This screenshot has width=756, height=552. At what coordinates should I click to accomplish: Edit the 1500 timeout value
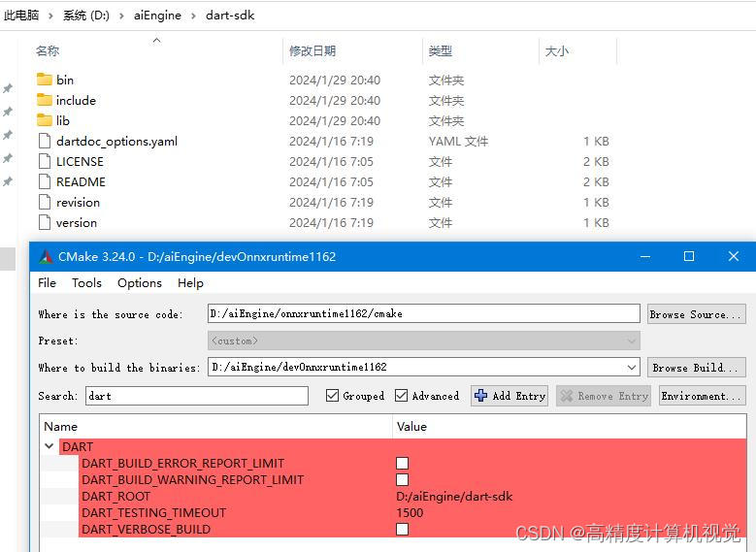coord(410,512)
